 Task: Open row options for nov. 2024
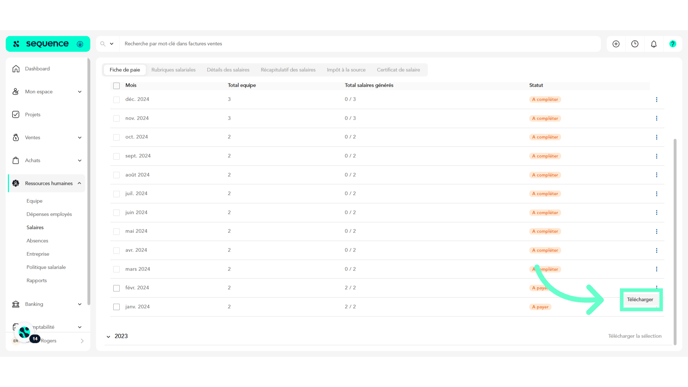656,118
